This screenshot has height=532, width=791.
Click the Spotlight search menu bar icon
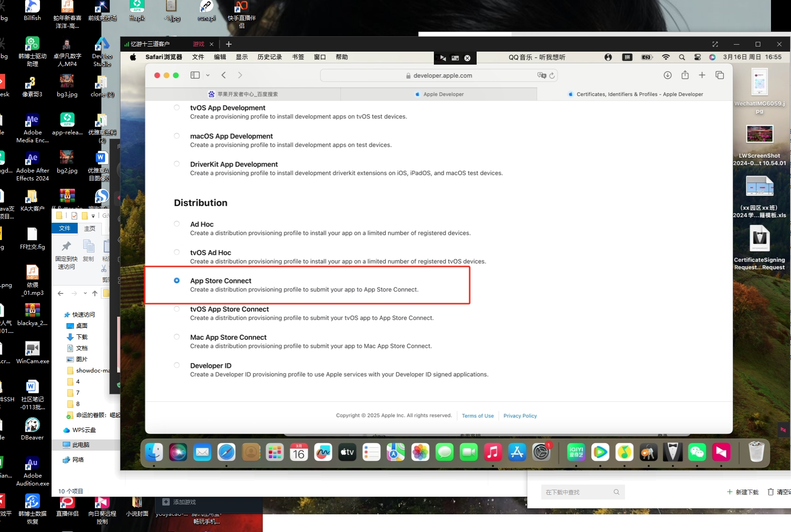coord(682,57)
